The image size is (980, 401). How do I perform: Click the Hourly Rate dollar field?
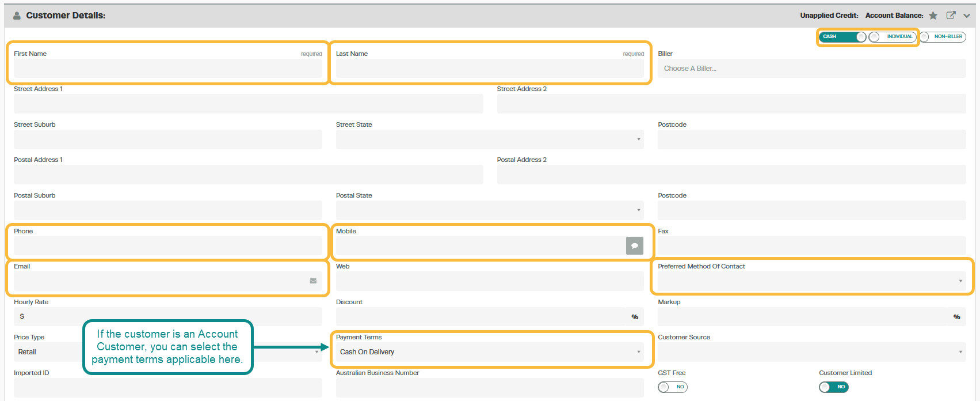coord(167,317)
